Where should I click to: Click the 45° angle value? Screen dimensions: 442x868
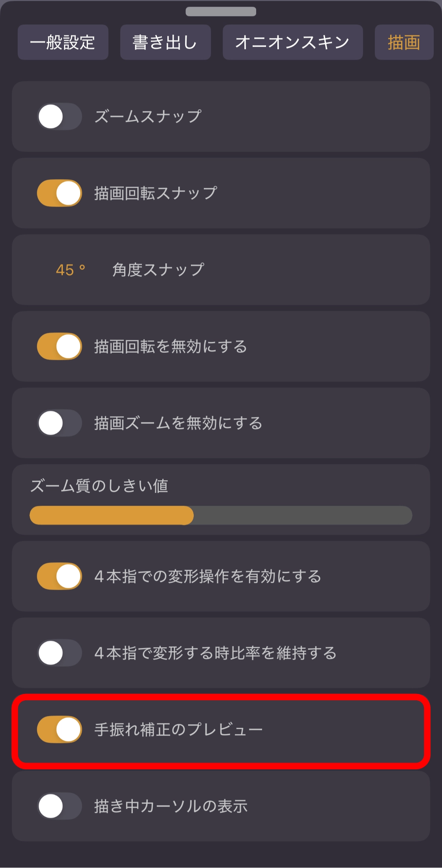70,270
